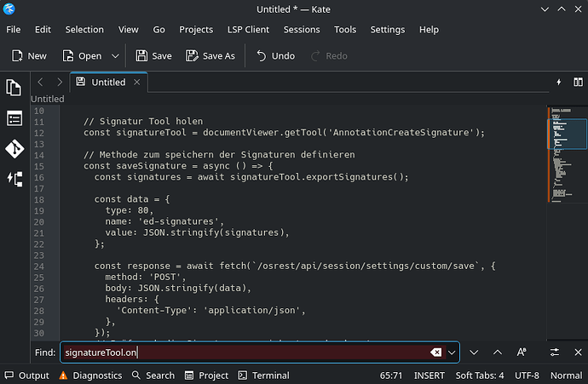Click the split view icon

578,82
